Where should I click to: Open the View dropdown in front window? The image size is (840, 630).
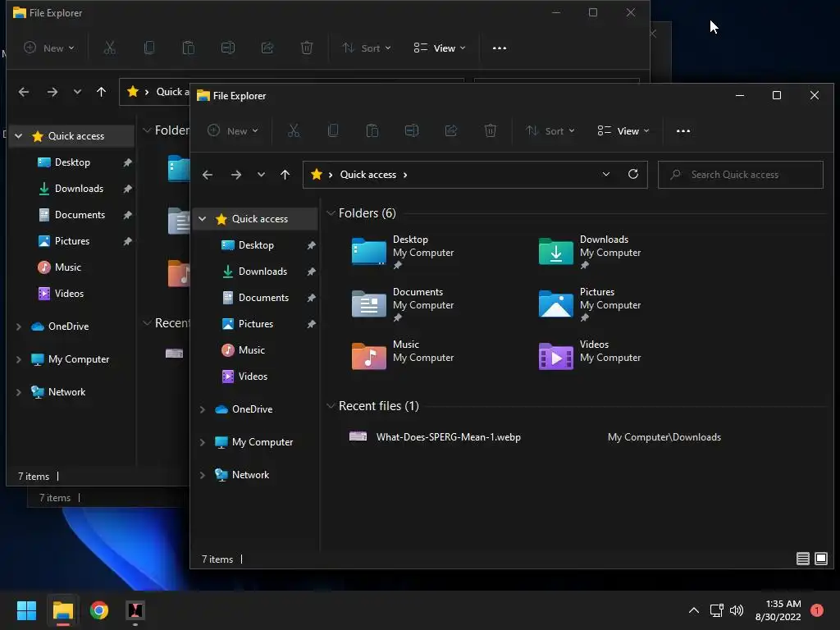[623, 130]
